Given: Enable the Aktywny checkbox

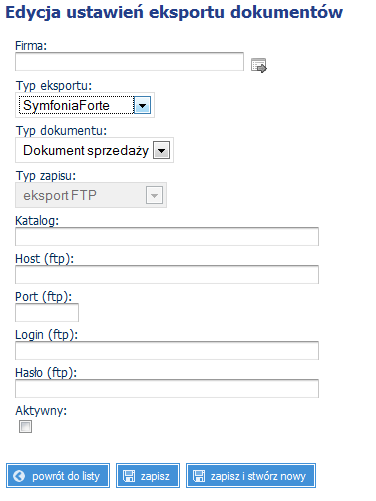Looking at the screenshot, I should (25, 426).
